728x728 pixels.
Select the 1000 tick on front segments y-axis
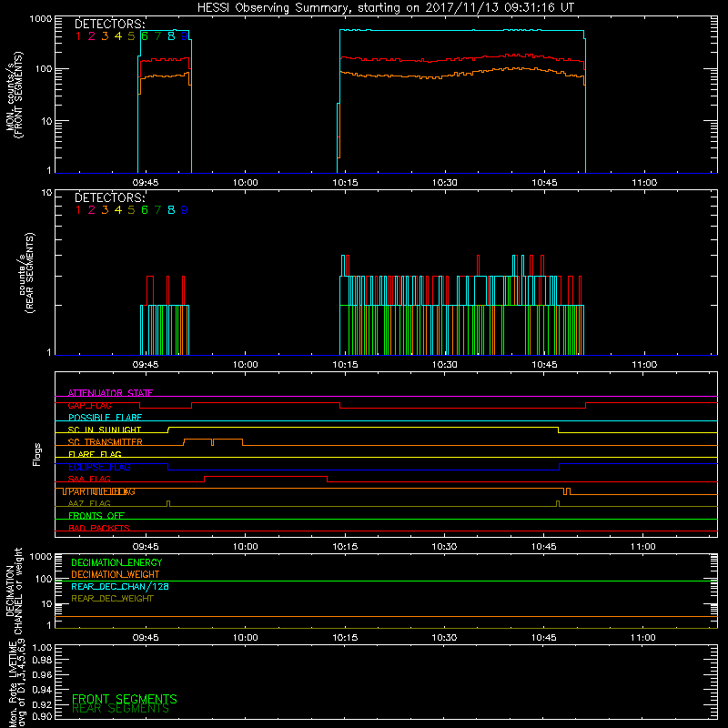[x=41, y=19]
